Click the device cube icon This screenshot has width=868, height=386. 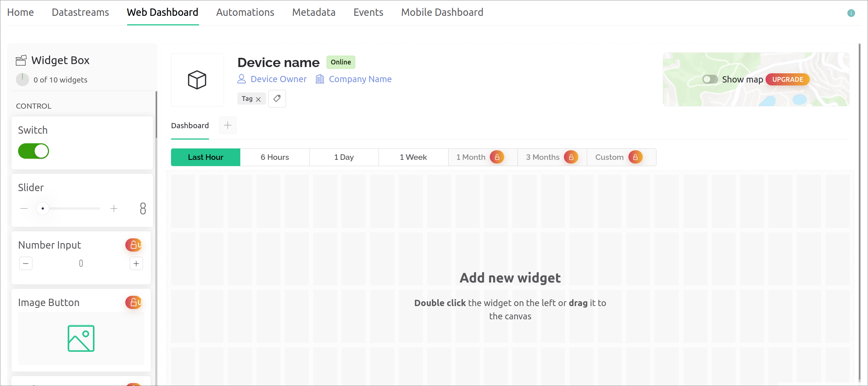(x=197, y=80)
